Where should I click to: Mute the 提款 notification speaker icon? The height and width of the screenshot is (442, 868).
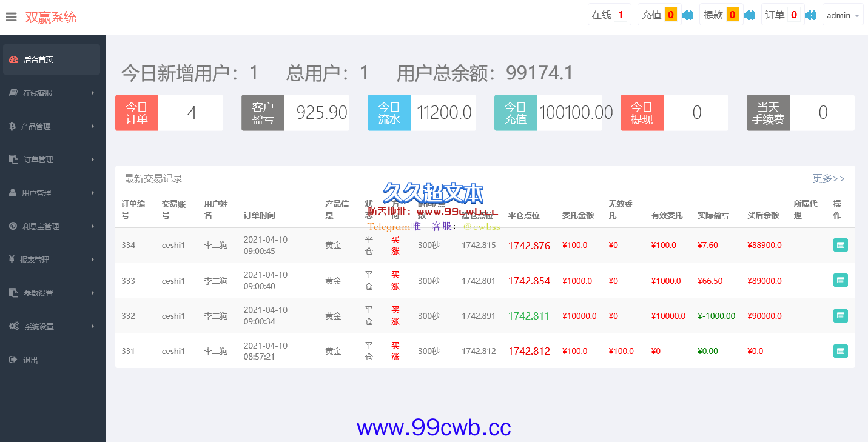[749, 15]
